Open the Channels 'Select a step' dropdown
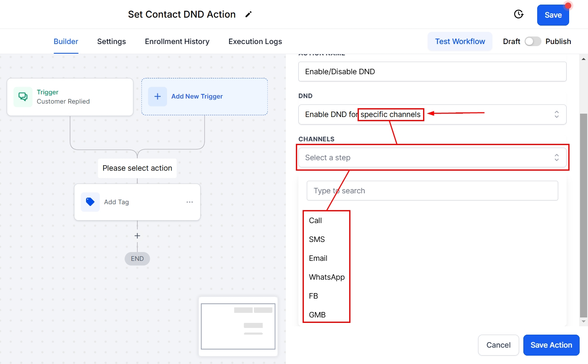588x364 pixels. tap(432, 158)
